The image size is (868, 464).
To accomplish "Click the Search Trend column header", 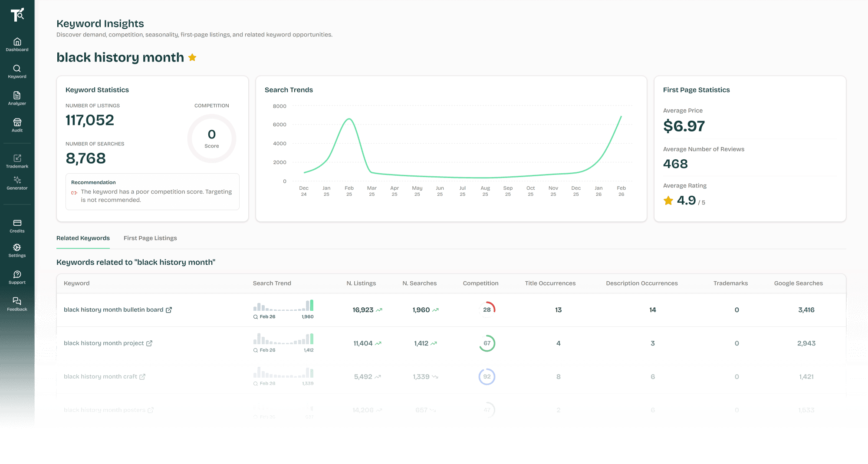I will pos(272,283).
